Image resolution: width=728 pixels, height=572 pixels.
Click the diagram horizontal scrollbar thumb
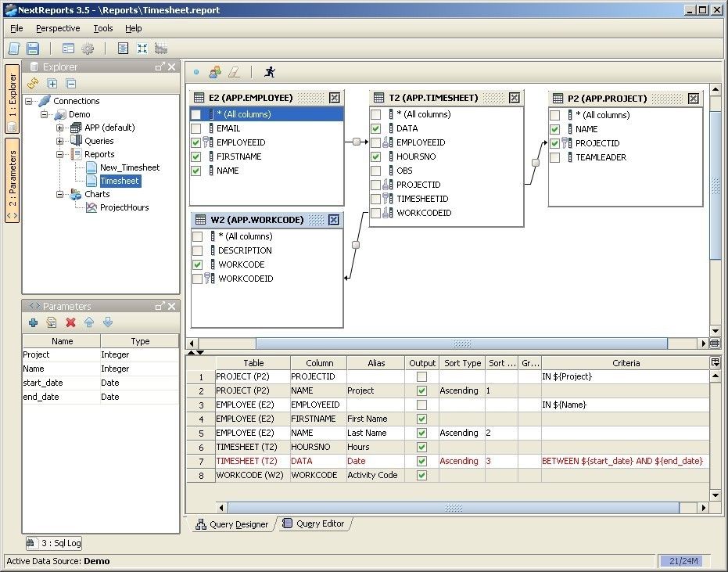(462, 344)
